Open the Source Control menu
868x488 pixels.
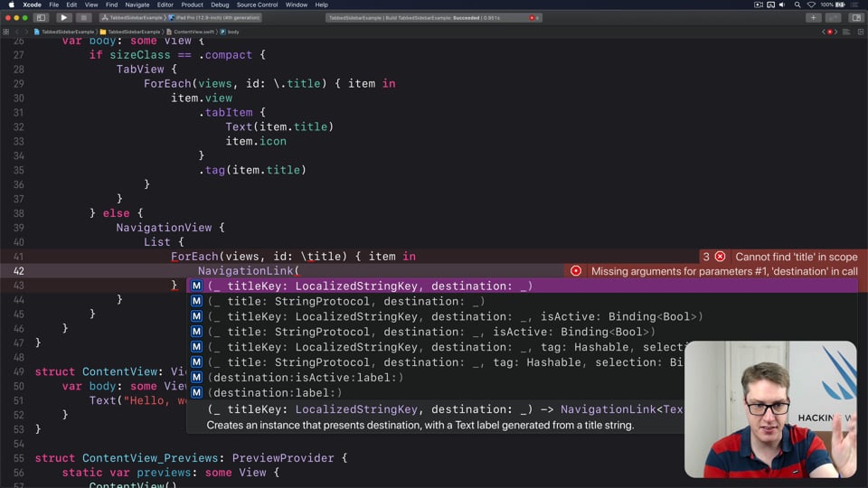tap(257, 5)
